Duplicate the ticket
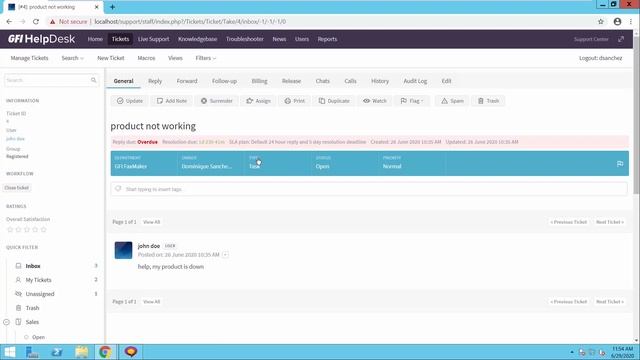 pos(334,101)
